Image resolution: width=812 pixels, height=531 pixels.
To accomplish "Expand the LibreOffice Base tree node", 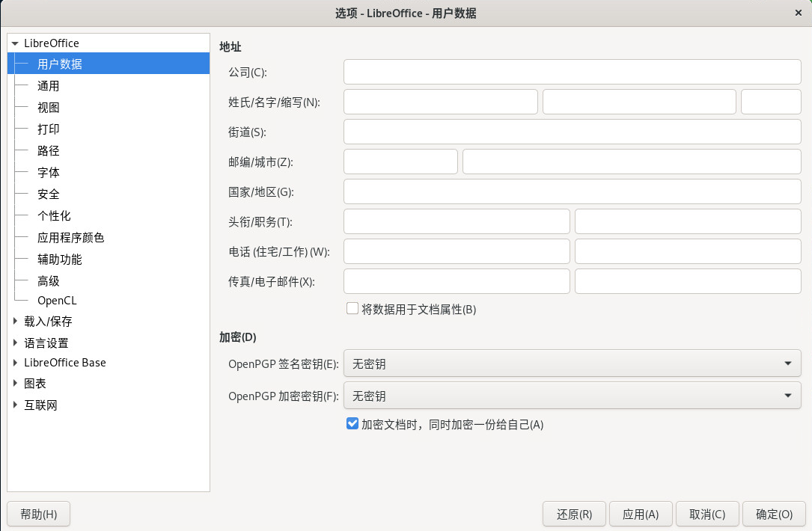I will [x=15, y=363].
